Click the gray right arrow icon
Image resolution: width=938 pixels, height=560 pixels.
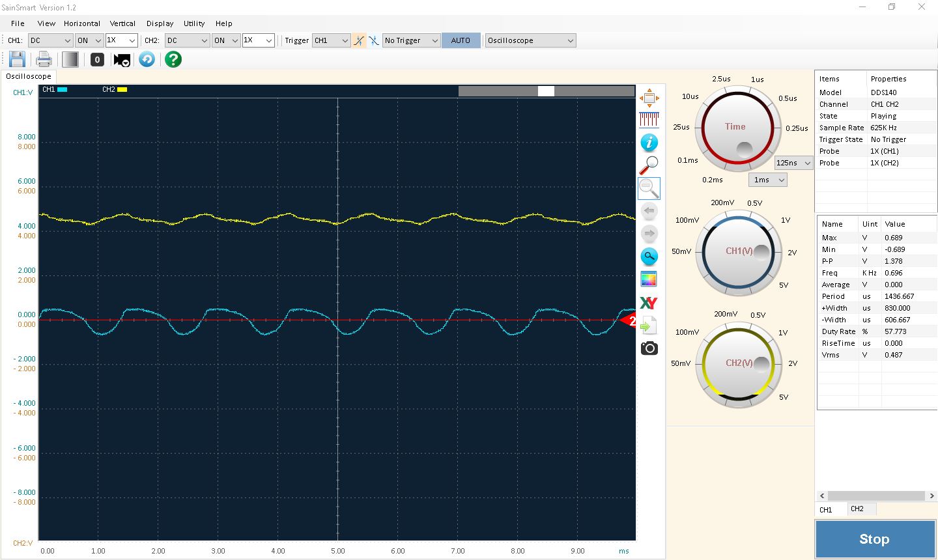coord(649,234)
